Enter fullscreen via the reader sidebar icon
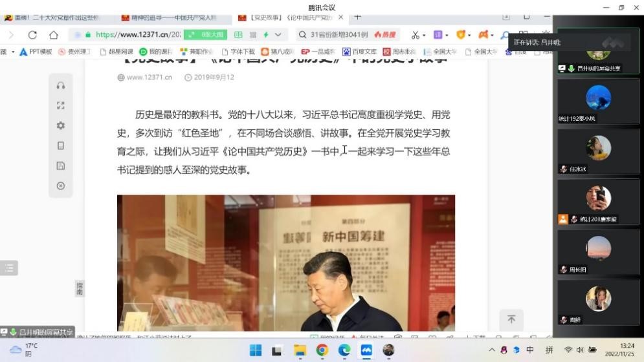 [61, 105]
